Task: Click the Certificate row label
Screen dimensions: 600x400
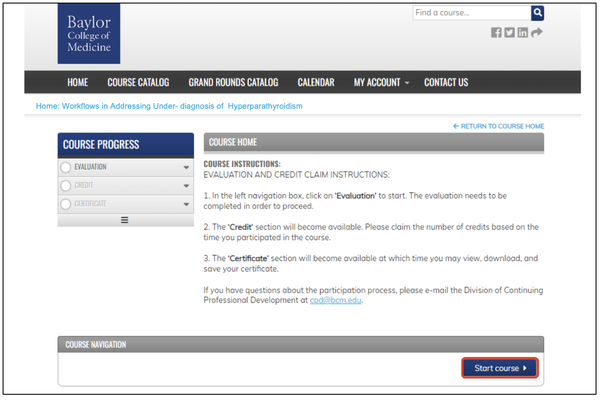Action: click(x=90, y=204)
